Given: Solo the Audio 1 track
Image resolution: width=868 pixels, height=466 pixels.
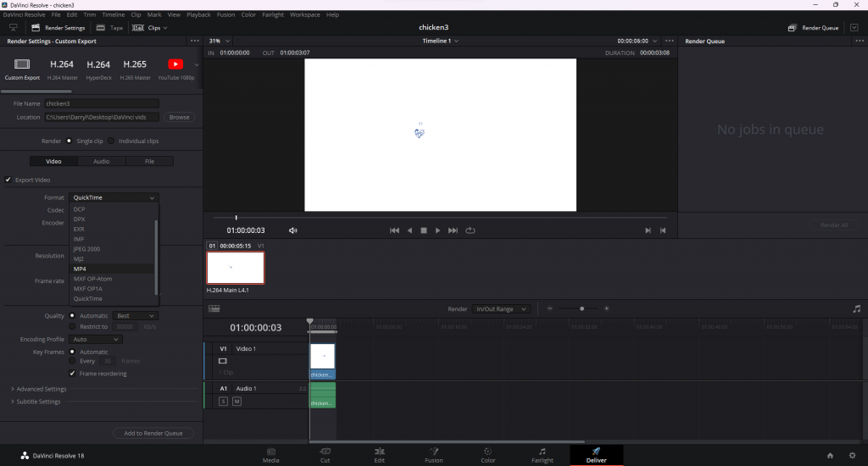Looking at the screenshot, I should pos(223,402).
